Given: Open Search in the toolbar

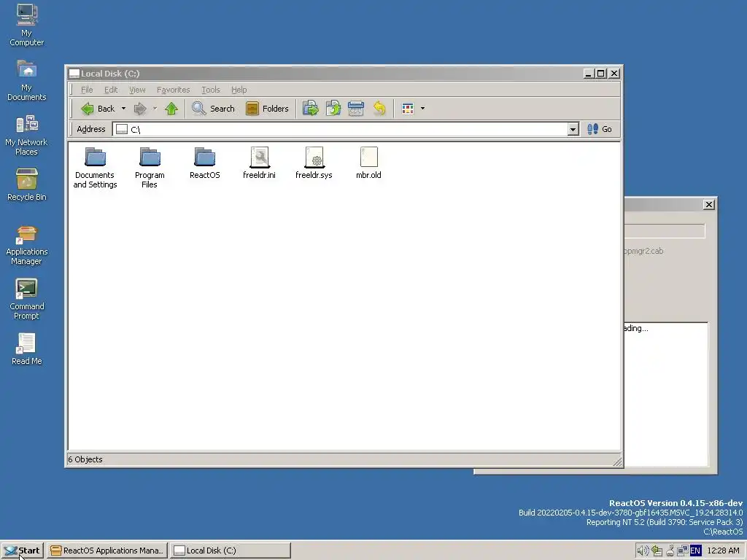Looking at the screenshot, I should tap(213, 109).
